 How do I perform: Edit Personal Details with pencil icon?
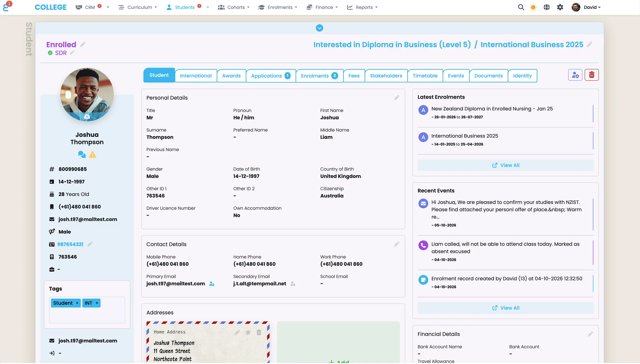click(397, 98)
